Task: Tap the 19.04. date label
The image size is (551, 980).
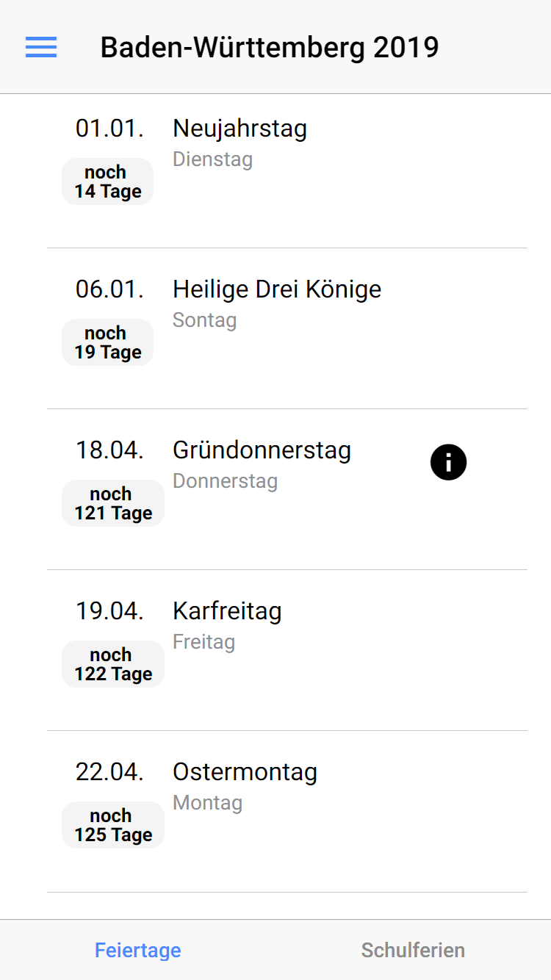Action: coord(109,611)
